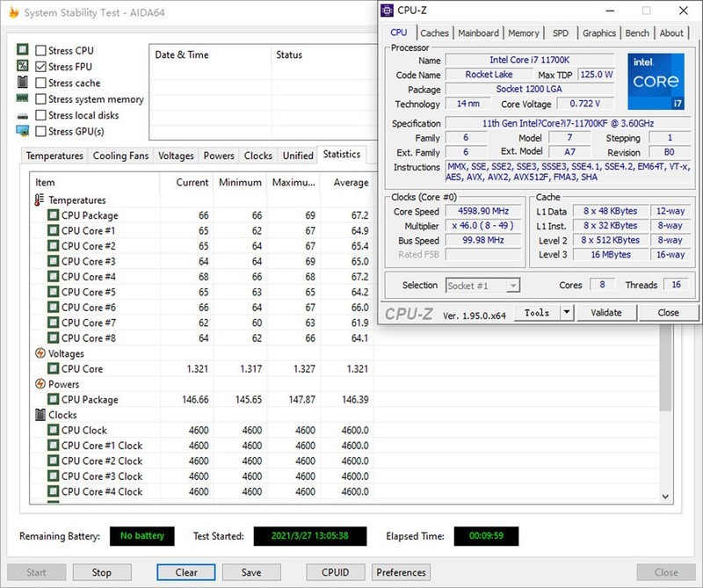Click the FPU icon next to Stress FPU

pos(22,66)
